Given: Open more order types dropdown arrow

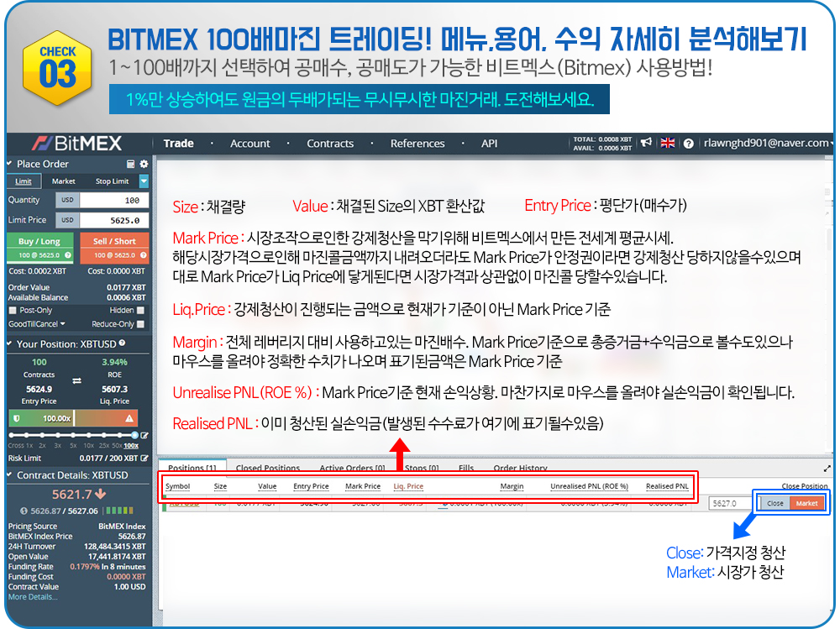Looking at the screenshot, I should 144,181.
